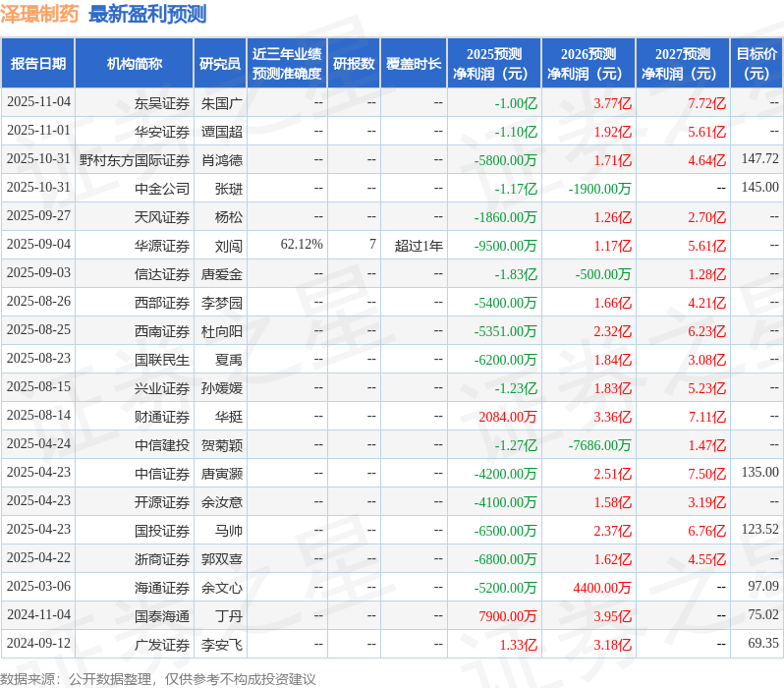784x688 pixels.
Task: Click the 2084.00万 profit forecast
Action: tap(508, 418)
